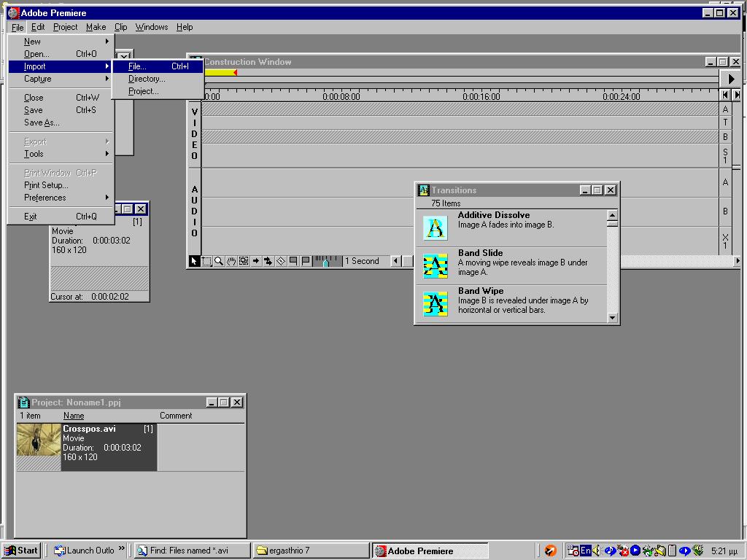The height and width of the screenshot is (560, 747).
Task: Switch to ergasthrio 7 folder window
Action: pos(311,551)
